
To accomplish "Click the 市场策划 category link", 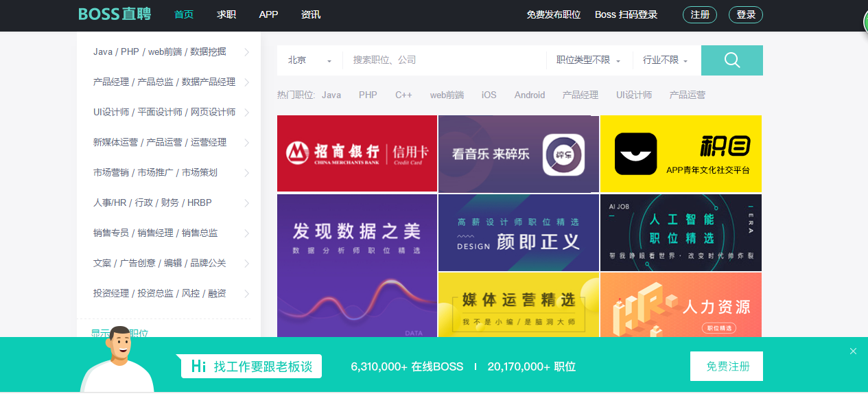I will [200, 173].
